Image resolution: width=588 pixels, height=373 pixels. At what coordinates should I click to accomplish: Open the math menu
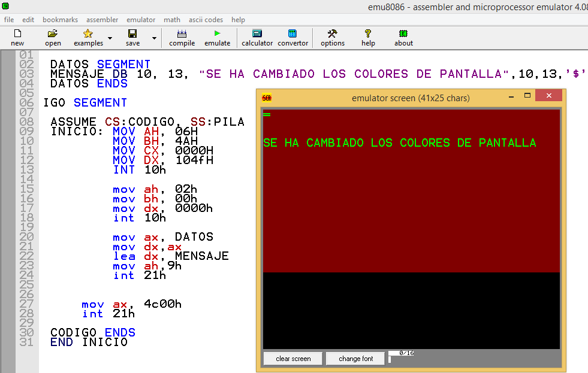pyautogui.click(x=172, y=19)
